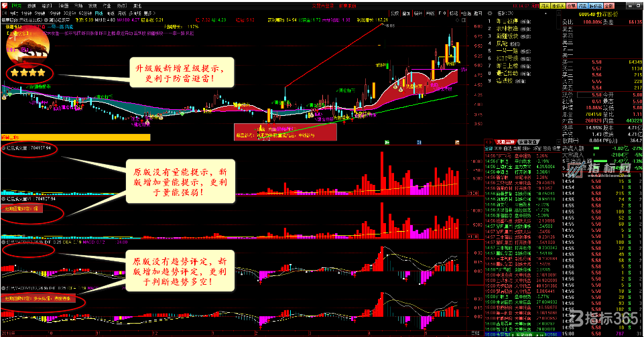Switch chart to 分时 view
644x337 pixels.
click(x=14, y=13)
